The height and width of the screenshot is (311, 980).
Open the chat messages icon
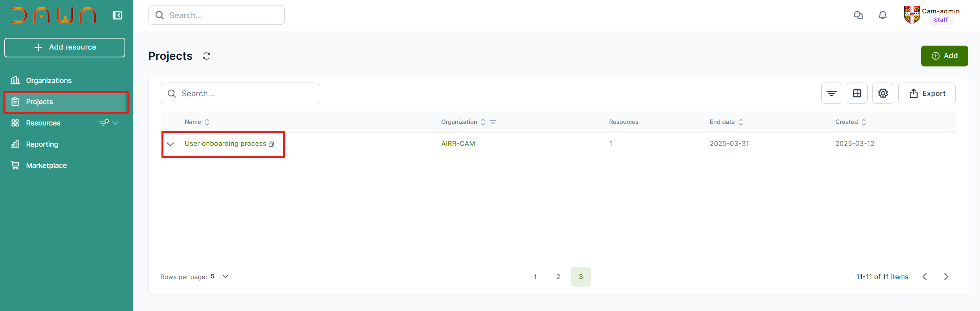[x=858, y=15]
